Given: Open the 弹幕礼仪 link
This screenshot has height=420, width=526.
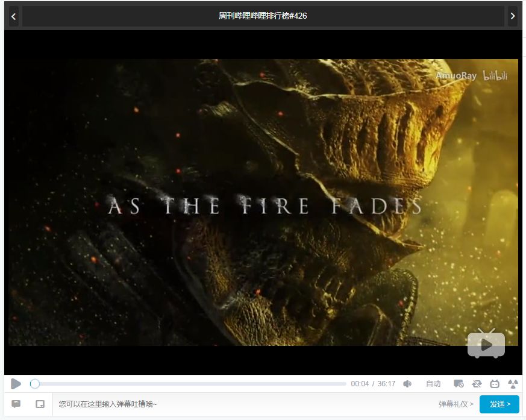Looking at the screenshot, I should [x=456, y=404].
